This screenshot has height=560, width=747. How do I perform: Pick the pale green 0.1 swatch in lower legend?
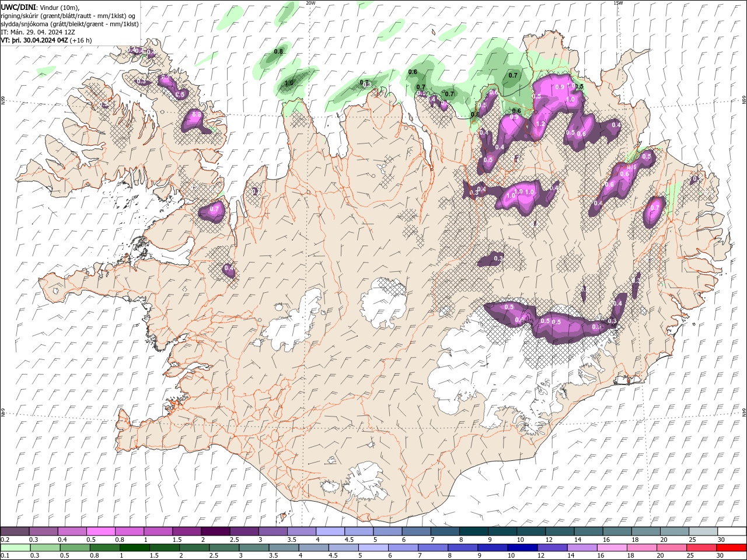point(15,548)
